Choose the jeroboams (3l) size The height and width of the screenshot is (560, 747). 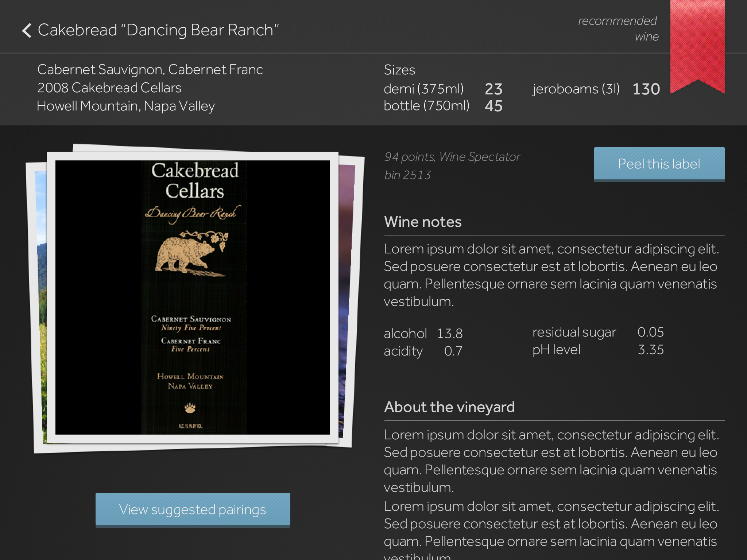click(576, 89)
